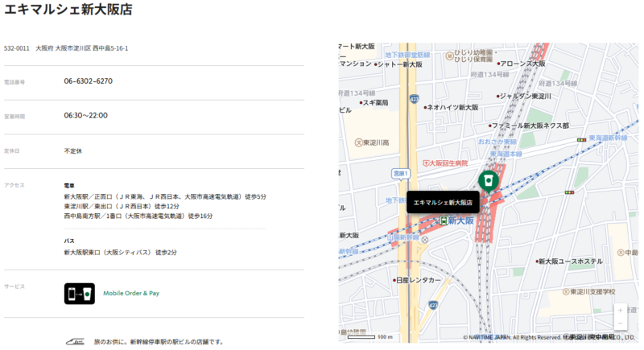Click the traffic light icon near 東海道新幹線 label
The width and height of the screenshot is (644, 350).
[581, 140]
